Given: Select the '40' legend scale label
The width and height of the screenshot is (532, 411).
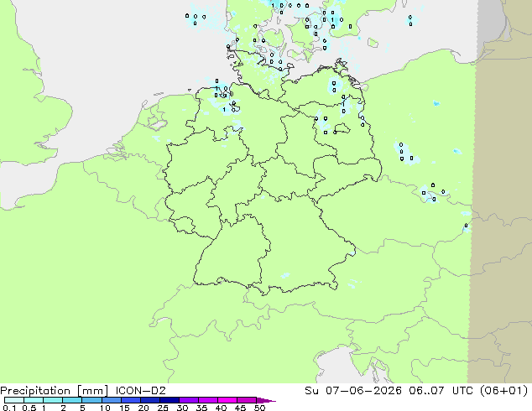Looking at the screenshot, I should click(221, 408).
